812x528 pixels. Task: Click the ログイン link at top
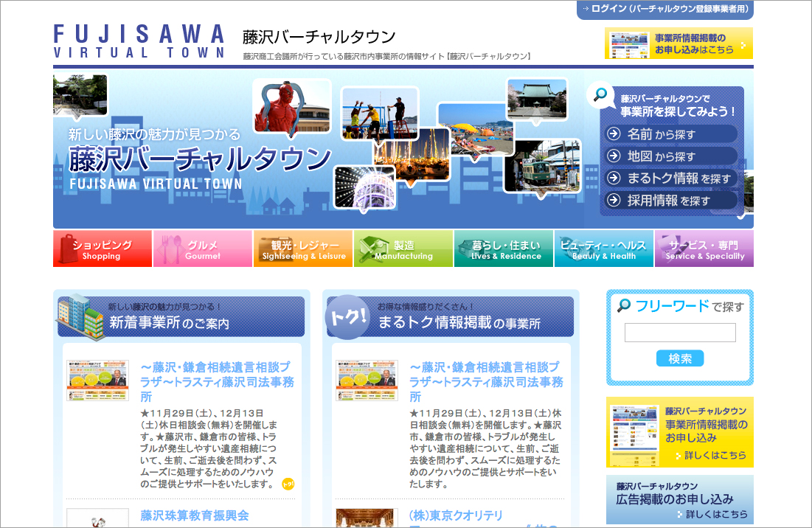(664, 9)
